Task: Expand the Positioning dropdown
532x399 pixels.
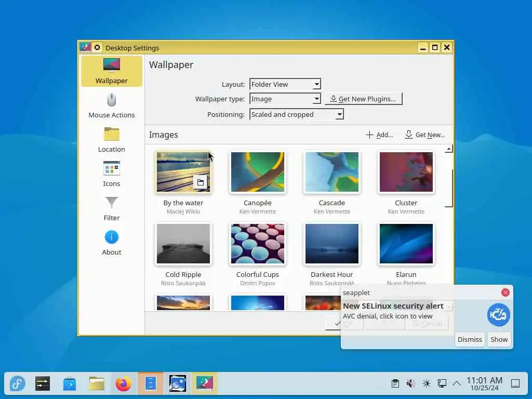Action: [297, 114]
